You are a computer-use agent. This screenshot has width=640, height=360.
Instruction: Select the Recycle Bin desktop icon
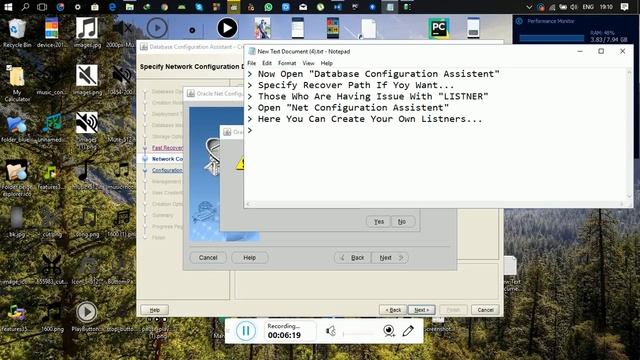click(x=17, y=33)
